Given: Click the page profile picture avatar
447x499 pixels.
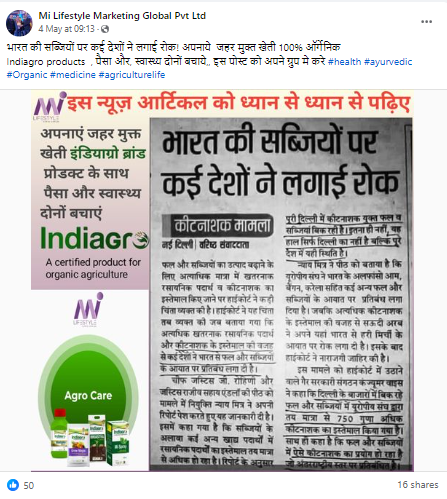Looking at the screenshot, I should (x=19, y=23).
